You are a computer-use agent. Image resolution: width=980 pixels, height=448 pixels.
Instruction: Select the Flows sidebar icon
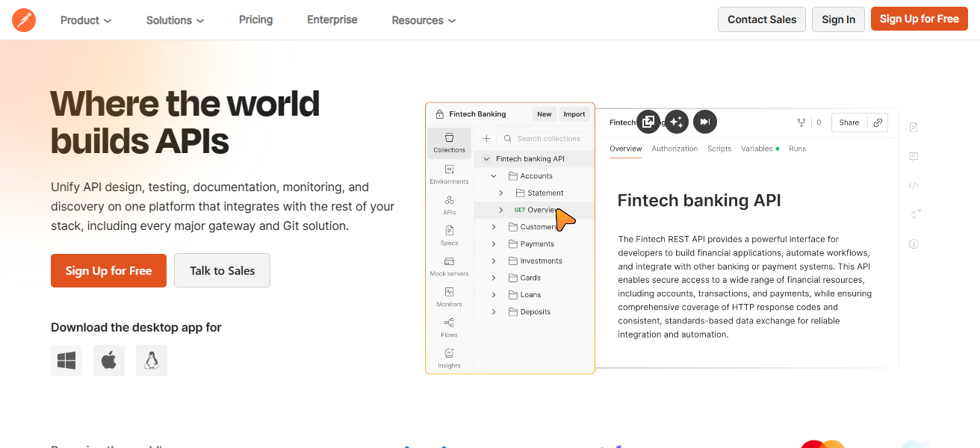(x=449, y=328)
